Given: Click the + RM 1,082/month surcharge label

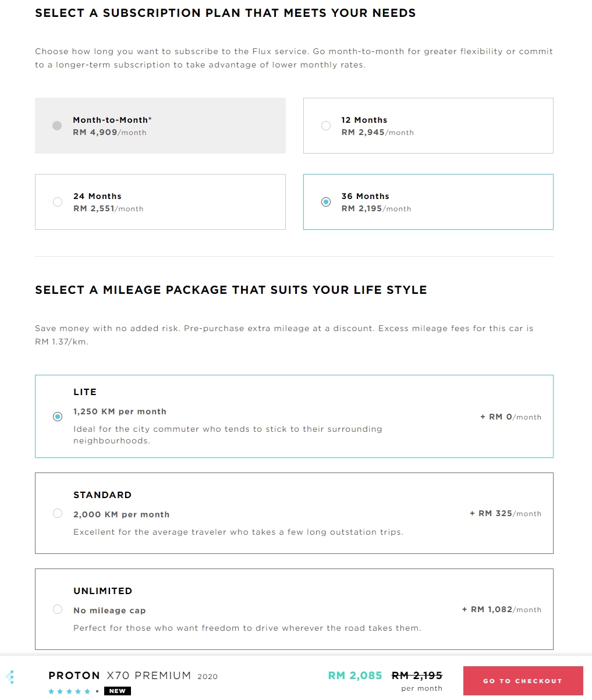Looking at the screenshot, I should 501,610.
